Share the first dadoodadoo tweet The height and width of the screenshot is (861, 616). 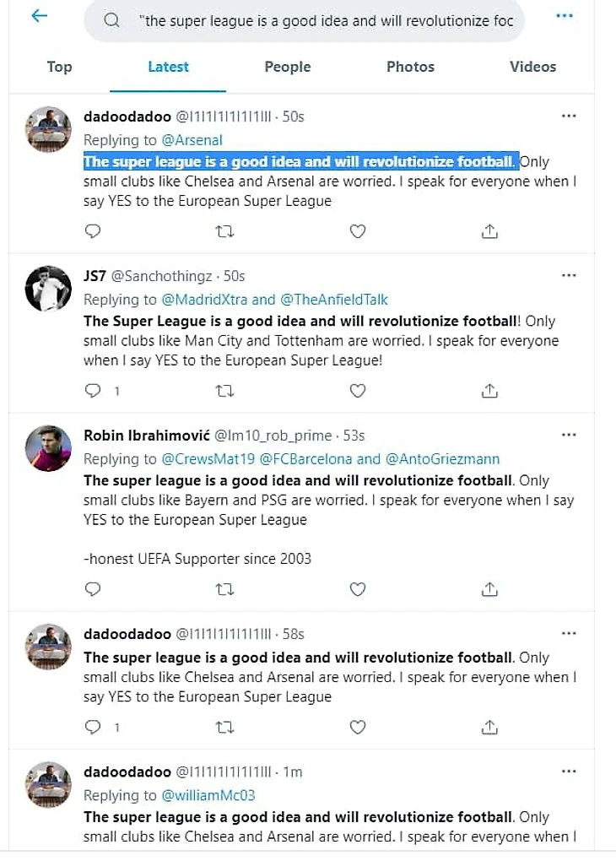489,231
